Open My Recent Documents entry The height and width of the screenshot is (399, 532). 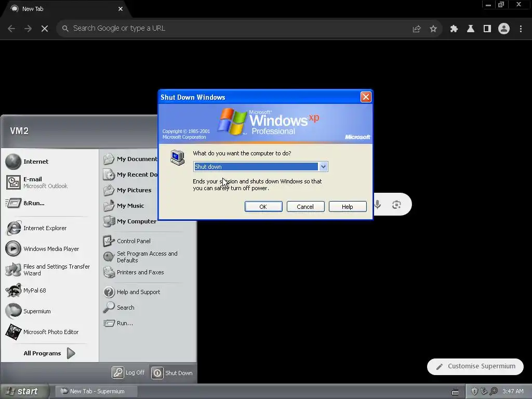point(130,175)
